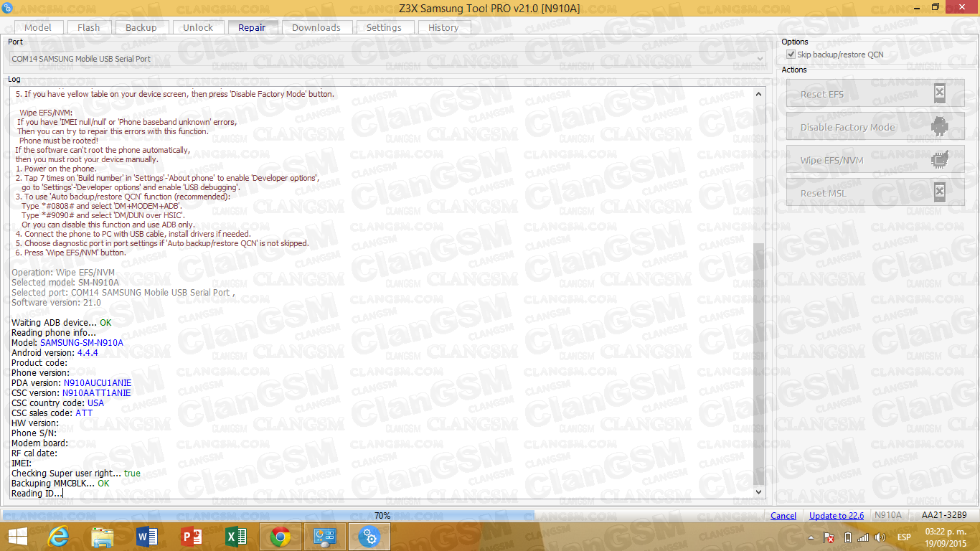The width and height of the screenshot is (980, 551).
Task: Click the Action Center flag tray icon
Action: point(829,537)
